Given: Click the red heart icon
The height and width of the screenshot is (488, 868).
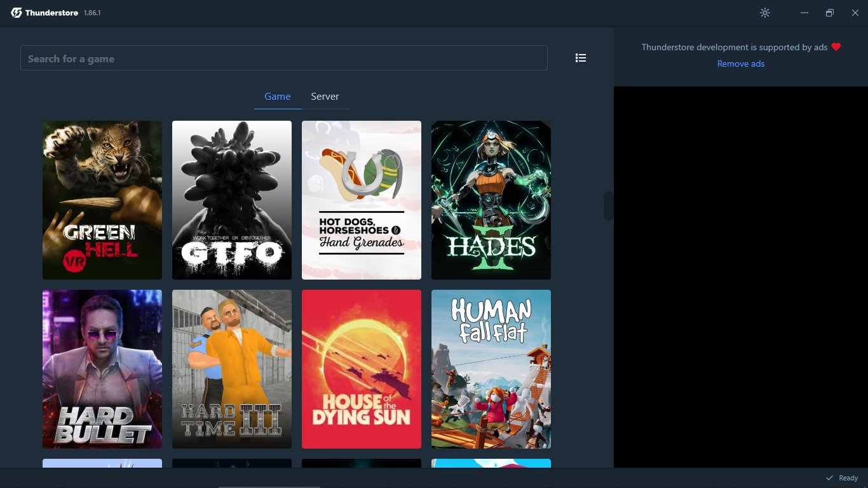Looking at the screenshot, I should (x=836, y=47).
